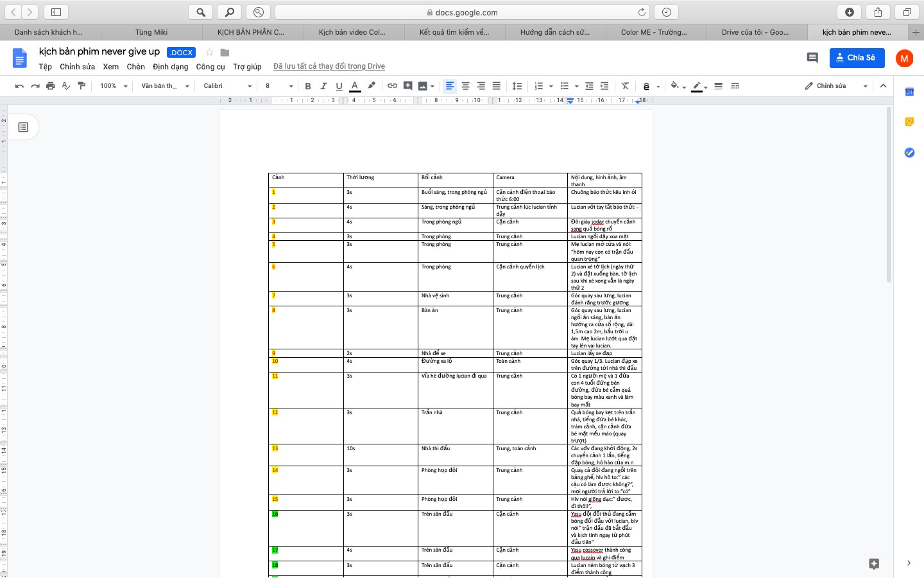Star the document next to the DOCX badge
Screen dimensions: 924x578
(x=209, y=52)
